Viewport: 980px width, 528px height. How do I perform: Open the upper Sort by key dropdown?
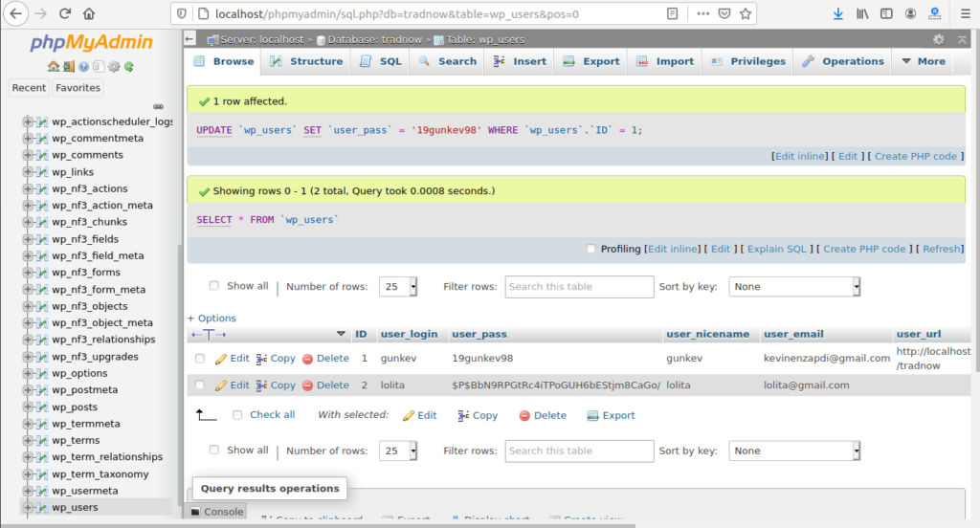(x=794, y=287)
